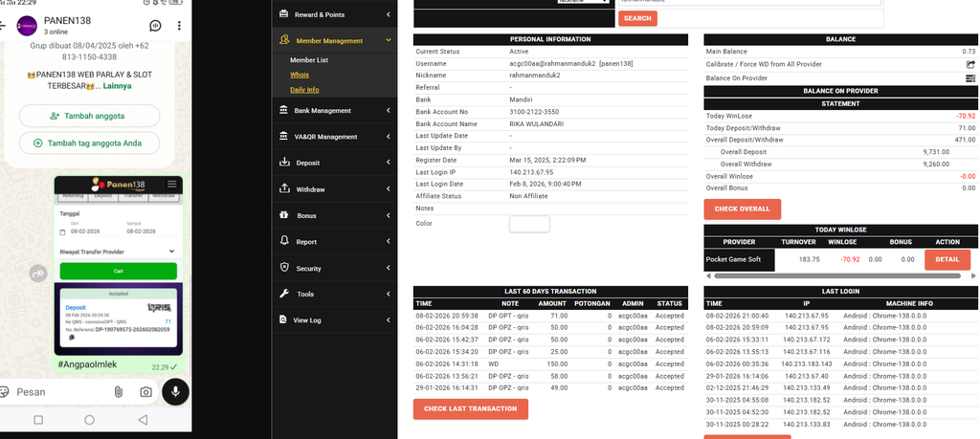Image resolution: width=980 pixels, height=439 pixels.
Task: Open Member List submenu item
Action: (309, 60)
